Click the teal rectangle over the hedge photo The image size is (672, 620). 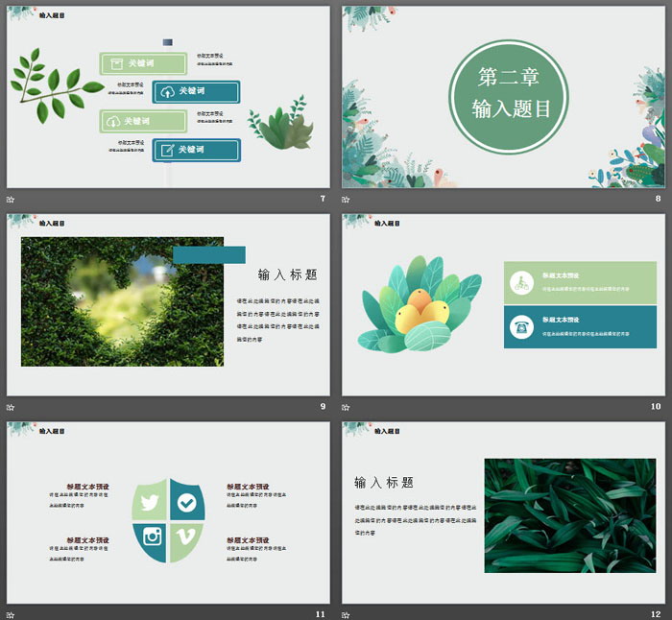tap(208, 254)
